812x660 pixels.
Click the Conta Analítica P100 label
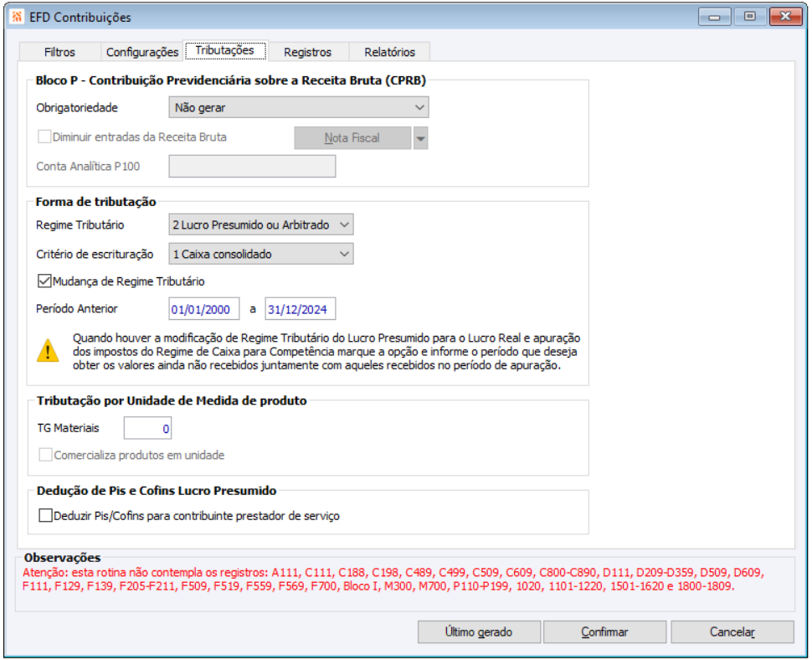88,167
